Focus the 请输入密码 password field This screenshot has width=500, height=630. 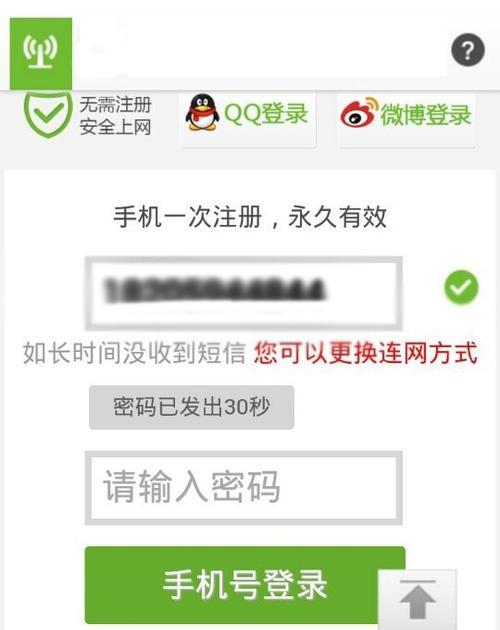pyautogui.click(x=244, y=488)
